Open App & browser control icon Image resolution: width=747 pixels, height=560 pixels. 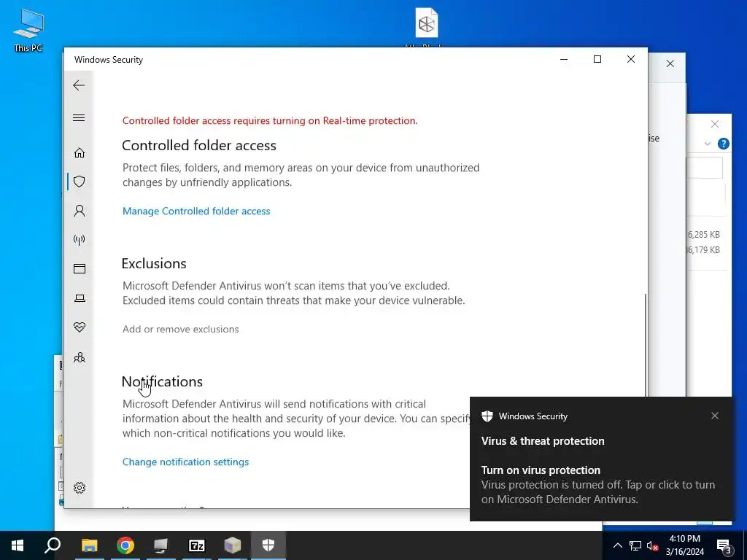(79, 268)
